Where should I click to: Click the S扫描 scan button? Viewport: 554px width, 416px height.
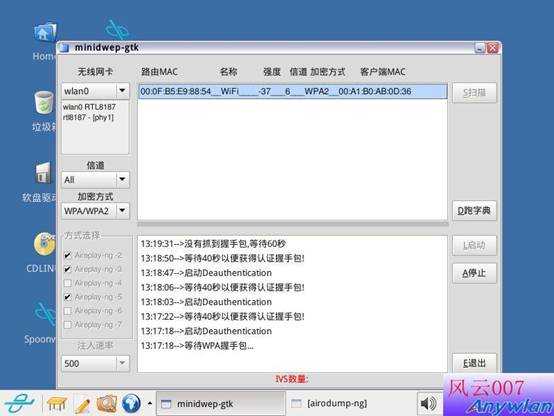[474, 93]
